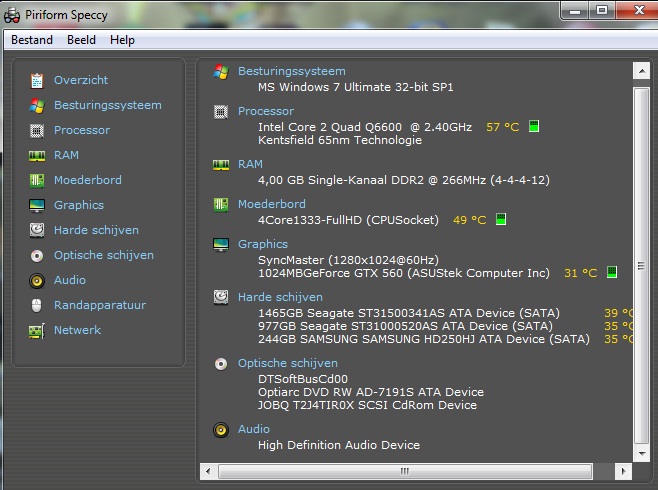Open Moederbord section from sidebar

point(88,180)
